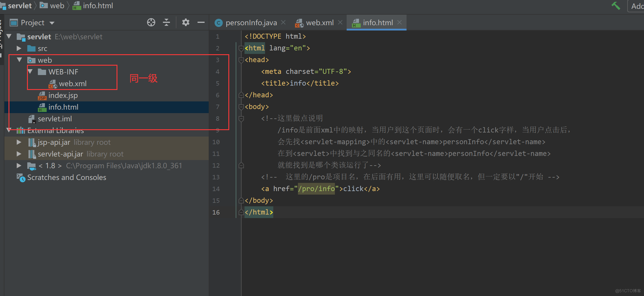The height and width of the screenshot is (296, 644).
Task: Open Project panel settings gear
Action: pyautogui.click(x=186, y=22)
